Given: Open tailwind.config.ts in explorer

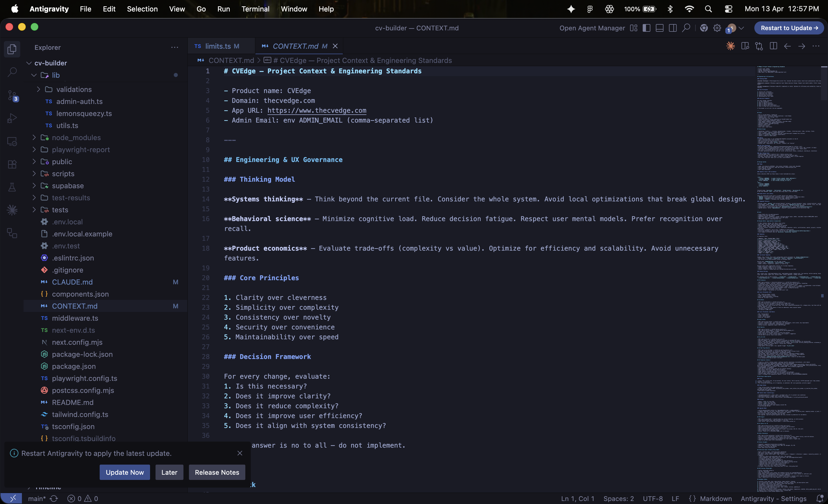Looking at the screenshot, I should pos(105,414).
